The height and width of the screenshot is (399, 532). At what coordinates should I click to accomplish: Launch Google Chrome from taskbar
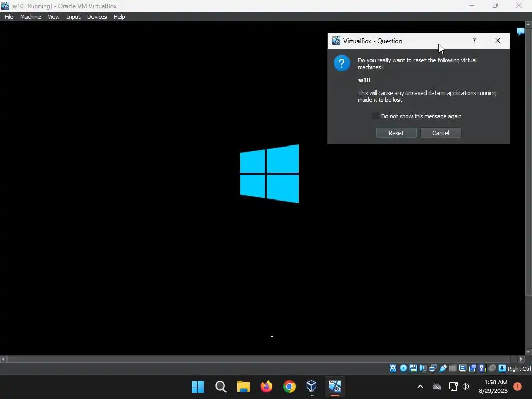289,386
